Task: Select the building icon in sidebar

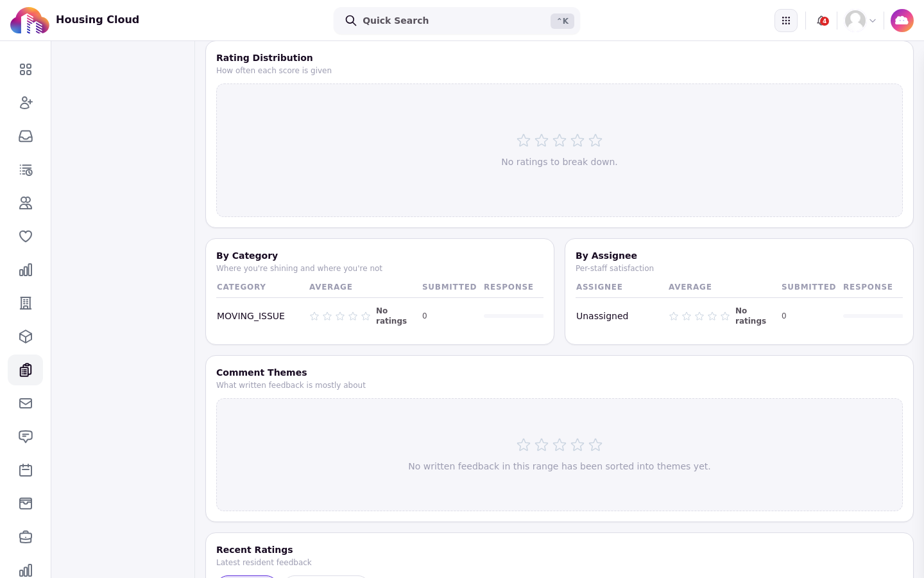Action: (x=26, y=303)
